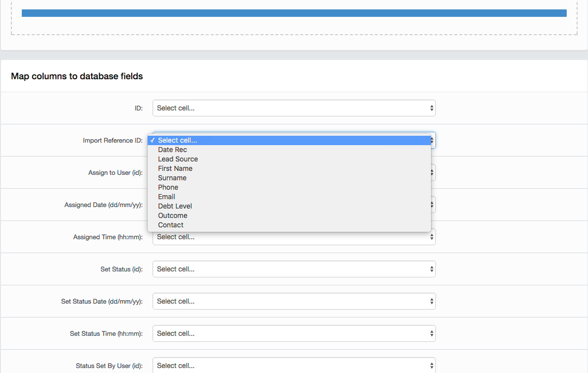Screen dimensions: 588x373
Task: Click the blue upload progress bar
Action: (294, 13)
